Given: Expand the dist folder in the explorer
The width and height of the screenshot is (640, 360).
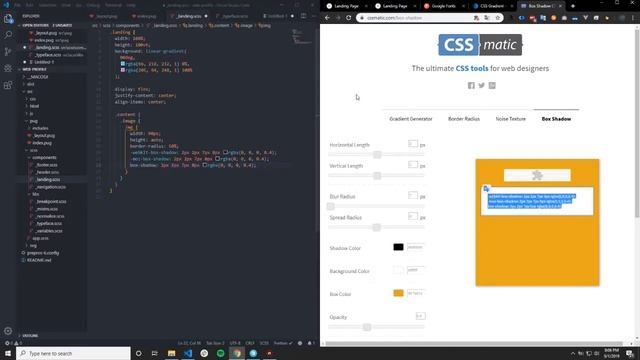Looking at the screenshot, I should click(30, 84).
